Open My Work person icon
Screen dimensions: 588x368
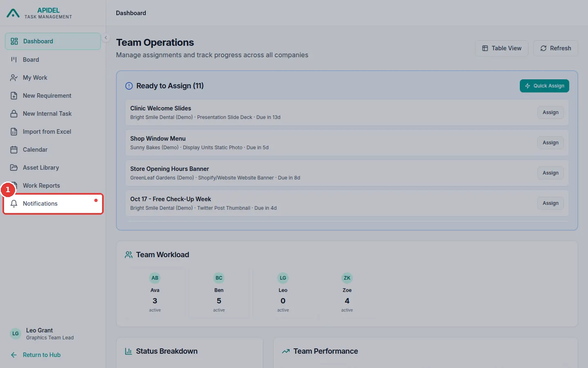[14, 78]
